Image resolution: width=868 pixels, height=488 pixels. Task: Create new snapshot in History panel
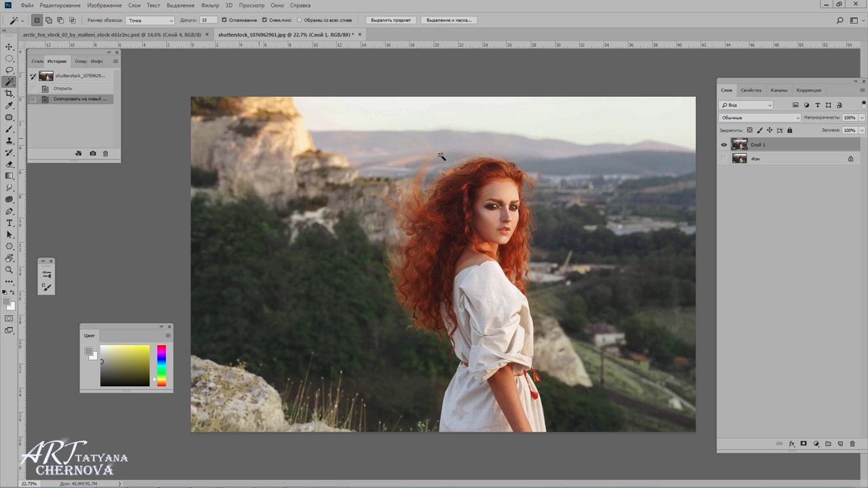[92, 154]
